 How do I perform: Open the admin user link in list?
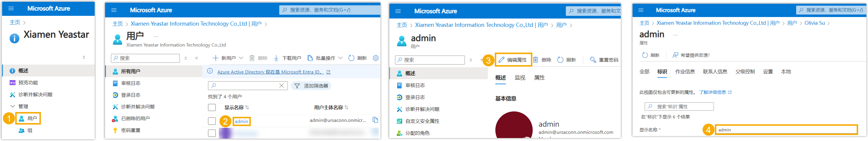[x=241, y=122]
